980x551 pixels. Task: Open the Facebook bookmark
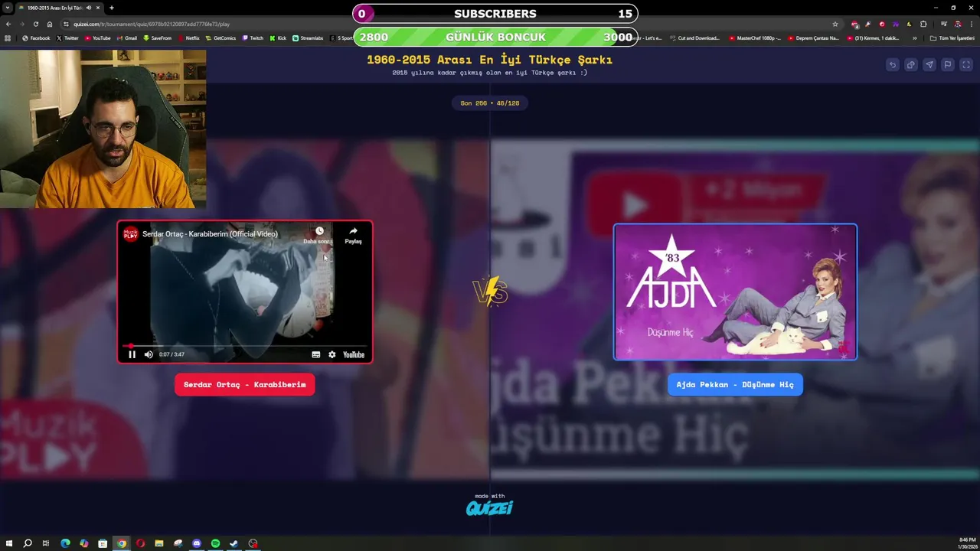(36, 37)
